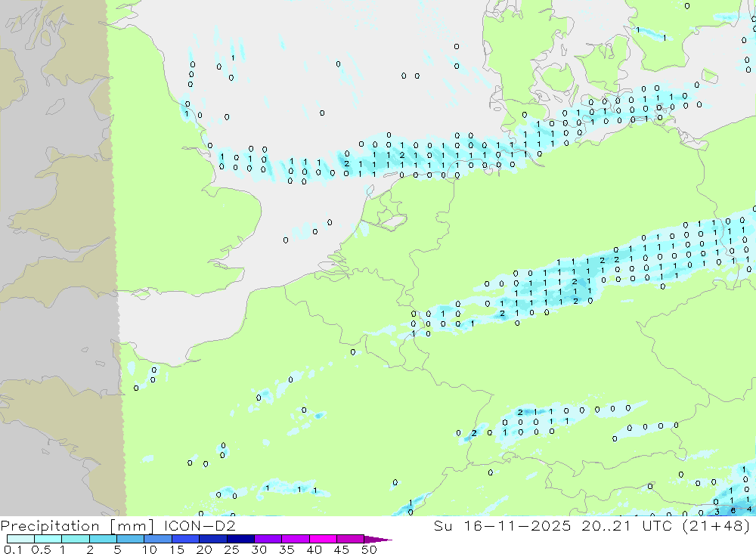Click the 'ICON-D2' model name label
This screenshot has width=756, height=554.
[x=200, y=525]
